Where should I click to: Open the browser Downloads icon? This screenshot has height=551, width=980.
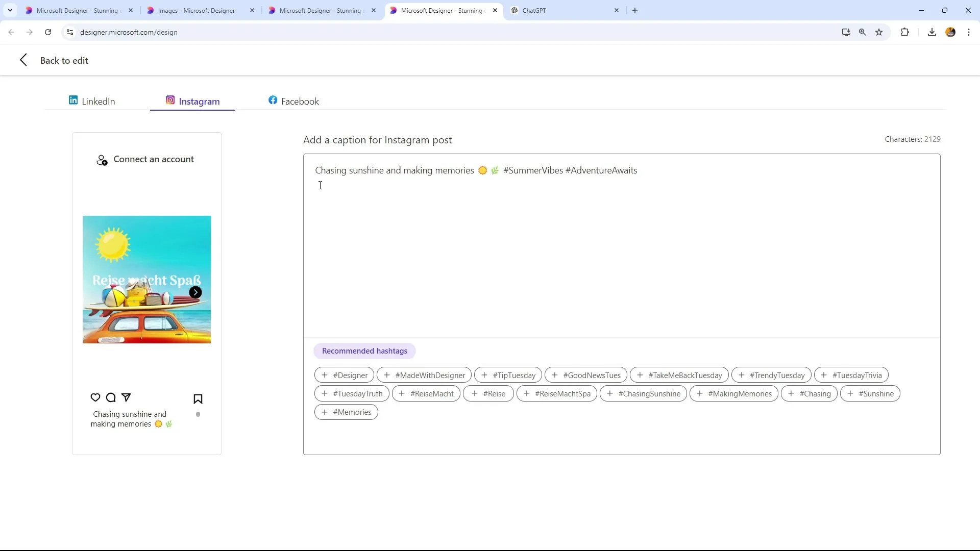tap(932, 32)
